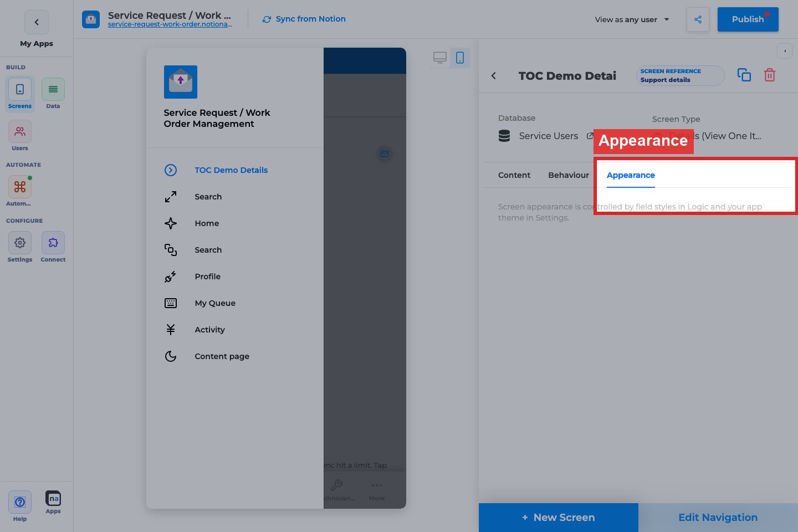
Task: Click the sparkle icon beside Home
Action: (x=171, y=223)
